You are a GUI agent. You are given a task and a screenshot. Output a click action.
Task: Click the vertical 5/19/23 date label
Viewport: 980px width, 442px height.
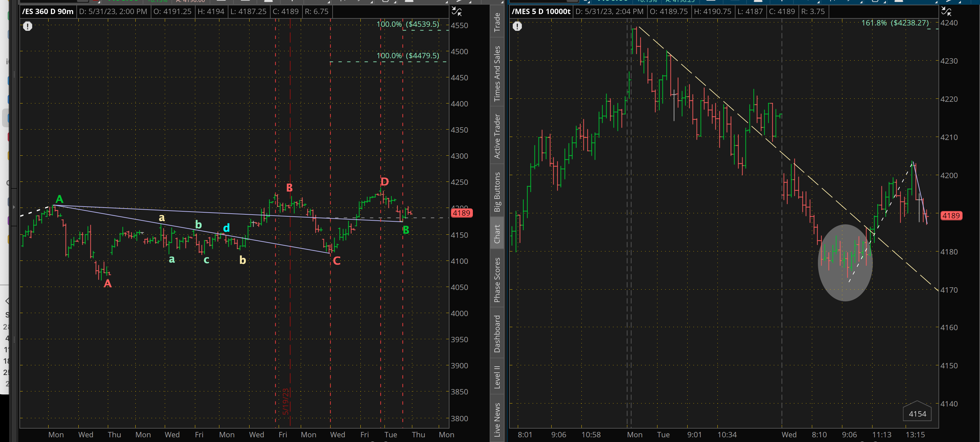pos(286,401)
